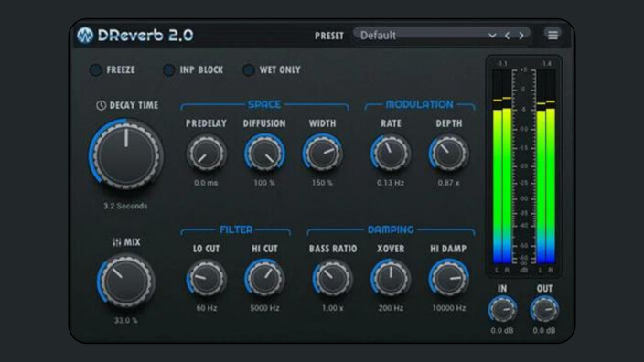Viewport: 644px width, 362px height.
Task: Click the 100 % diffusion value
Action: (264, 183)
